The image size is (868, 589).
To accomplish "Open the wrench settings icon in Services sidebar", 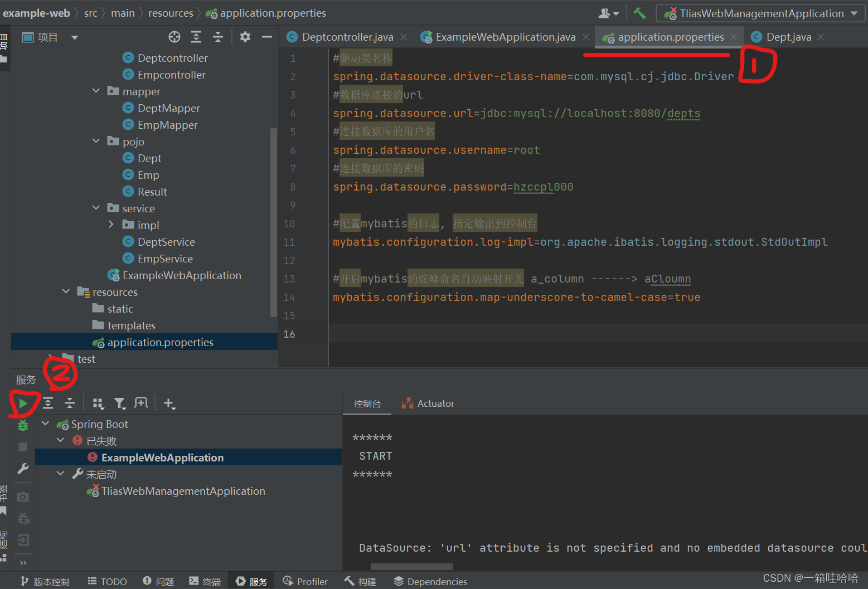I will coord(22,468).
